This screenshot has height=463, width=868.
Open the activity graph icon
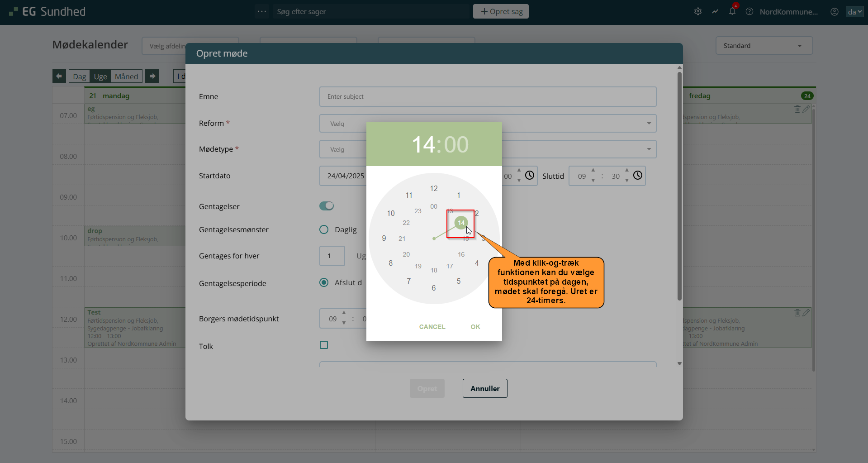(x=715, y=12)
